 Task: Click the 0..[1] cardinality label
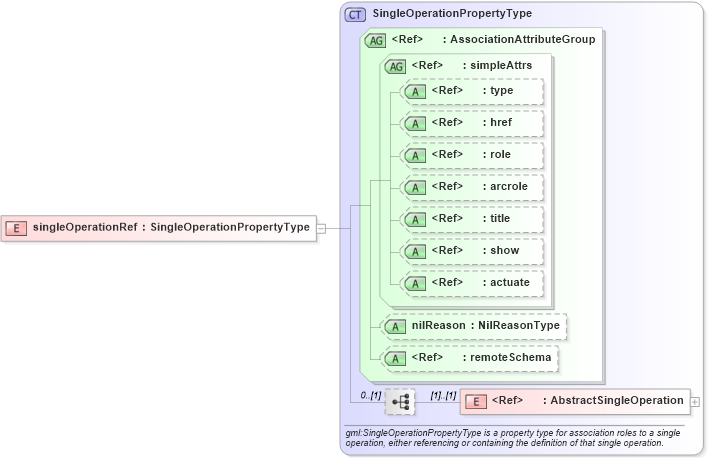[x=371, y=396]
